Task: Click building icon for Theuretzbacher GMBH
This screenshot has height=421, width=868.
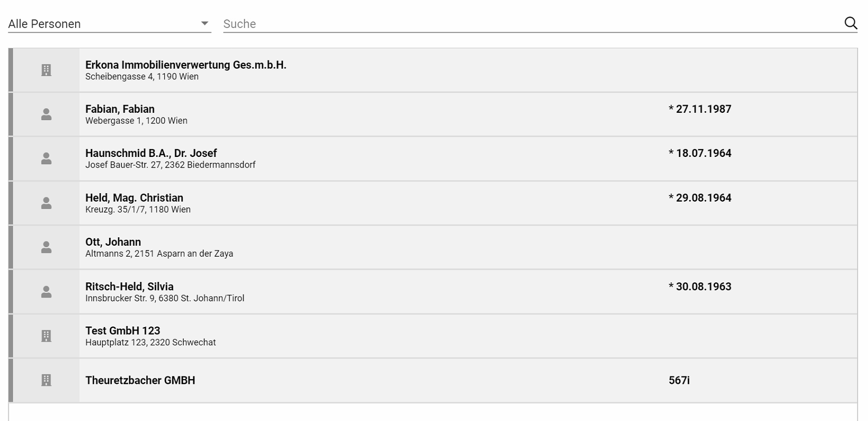Action: 46,380
